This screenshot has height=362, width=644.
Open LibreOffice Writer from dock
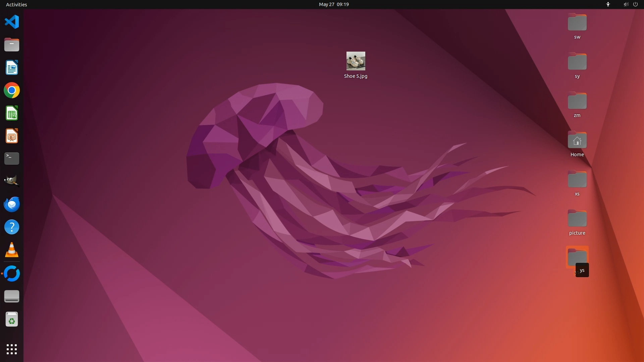pyautogui.click(x=12, y=68)
